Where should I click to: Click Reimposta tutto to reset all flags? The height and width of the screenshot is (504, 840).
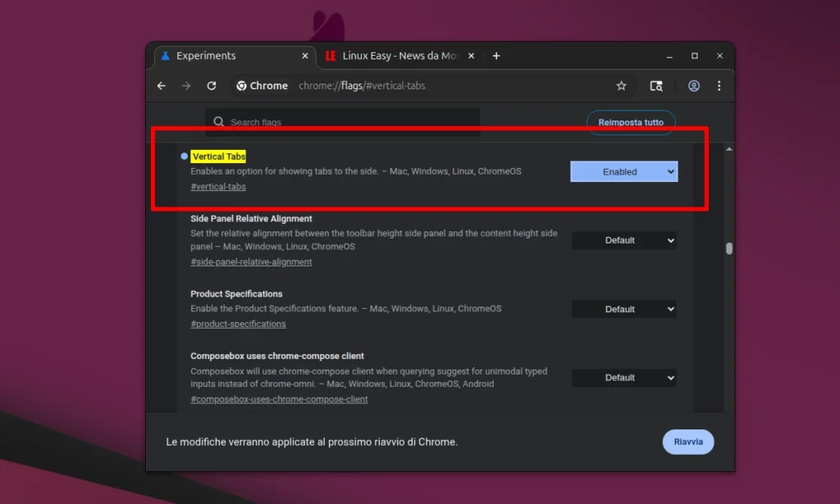[x=630, y=121]
